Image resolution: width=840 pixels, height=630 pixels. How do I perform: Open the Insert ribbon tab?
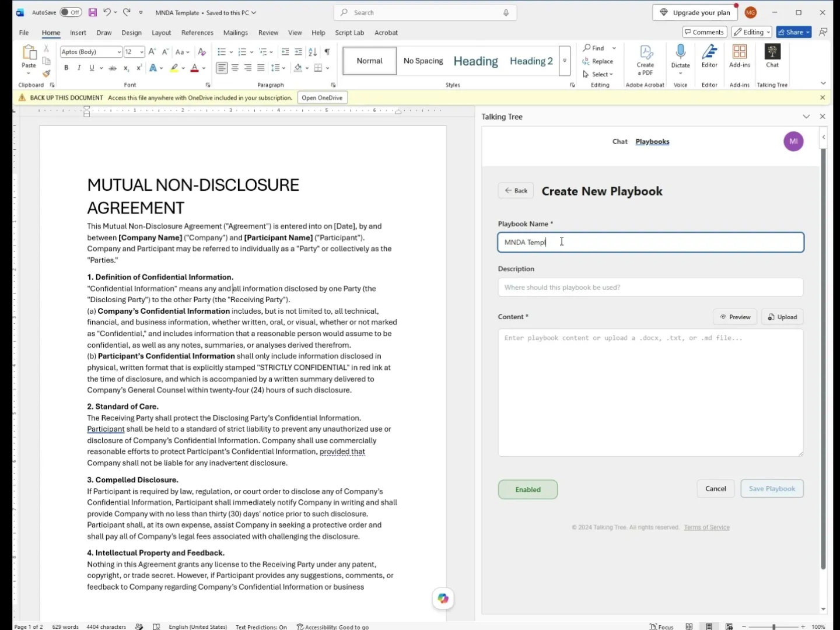point(78,33)
